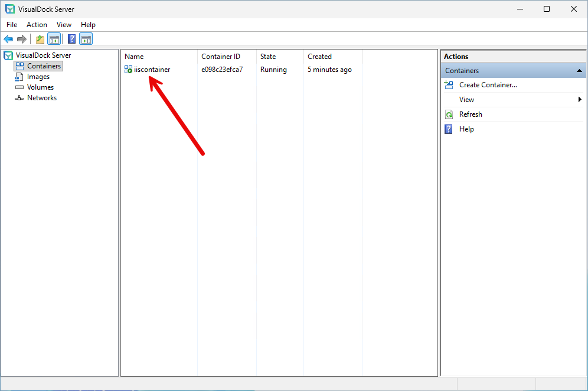Click the Help book icon in Actions pane
Screen dimensions: 588x391
449,129
